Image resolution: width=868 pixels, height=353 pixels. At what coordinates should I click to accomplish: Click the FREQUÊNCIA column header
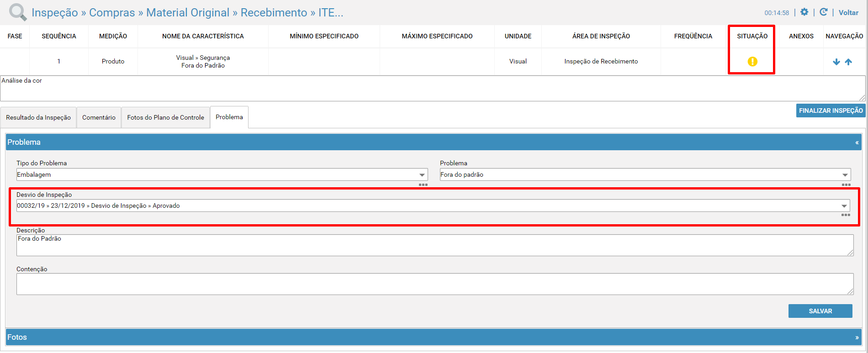click(x=693, y=36)
